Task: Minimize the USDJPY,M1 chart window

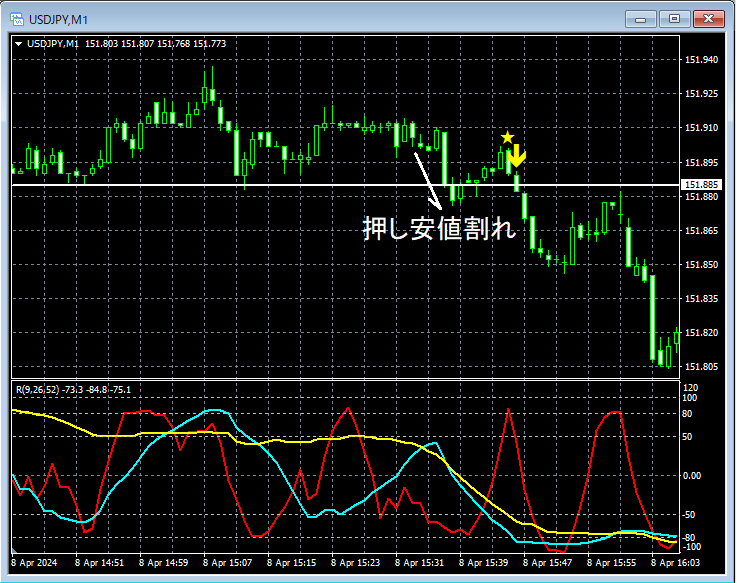Action: (640, 19)
